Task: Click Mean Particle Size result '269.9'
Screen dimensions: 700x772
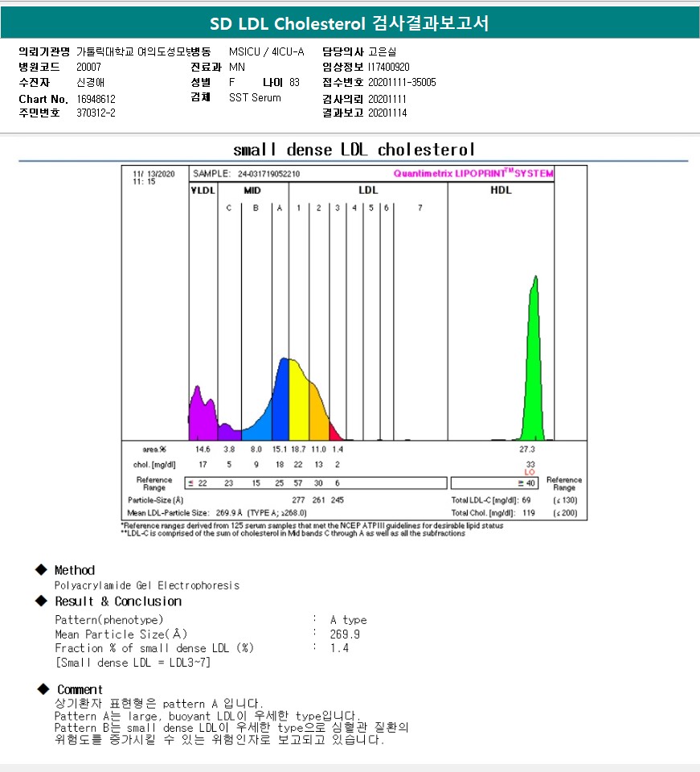Action: (x=345, y=634)
